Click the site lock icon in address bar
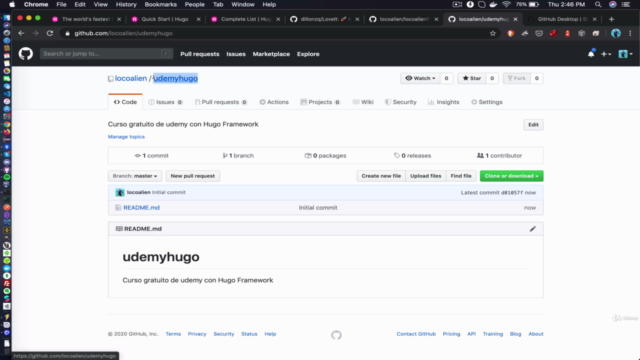The image size is (640, 360). pos(67,33)
